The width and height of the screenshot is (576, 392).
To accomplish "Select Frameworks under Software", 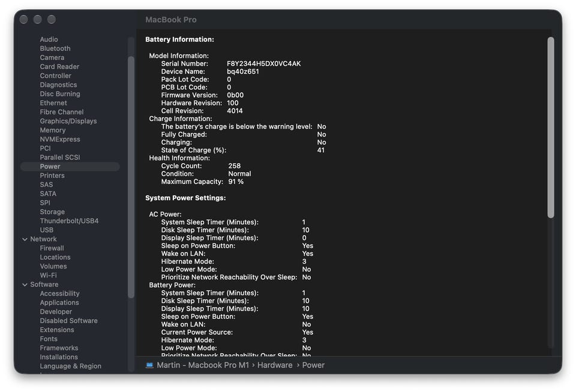I will (x=59, y=348).
